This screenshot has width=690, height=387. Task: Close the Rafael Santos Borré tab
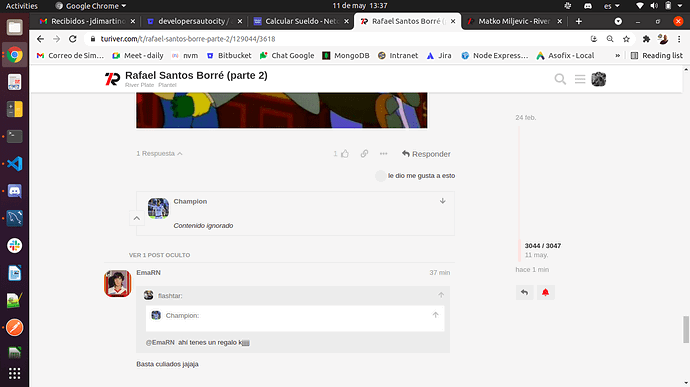pos(453,21)
